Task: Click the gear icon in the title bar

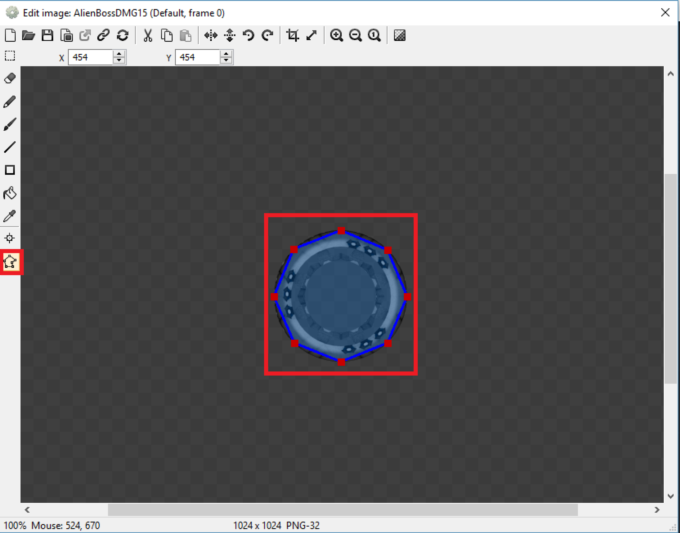Action: (12, 13)
